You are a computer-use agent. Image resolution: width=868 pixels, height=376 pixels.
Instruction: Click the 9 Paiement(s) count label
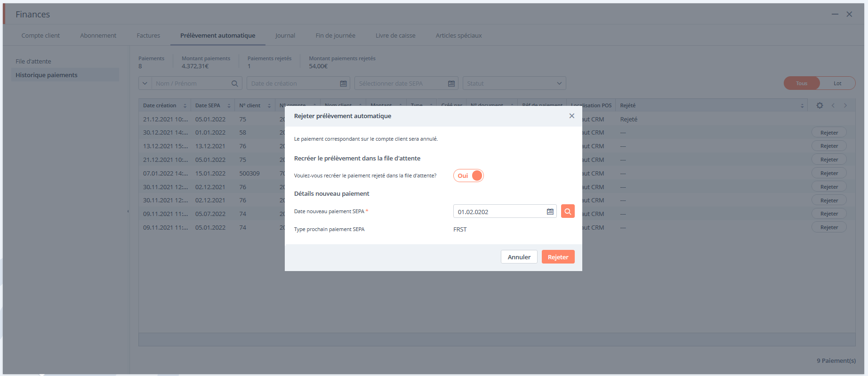pyautogui.click(x=836, y=360)
